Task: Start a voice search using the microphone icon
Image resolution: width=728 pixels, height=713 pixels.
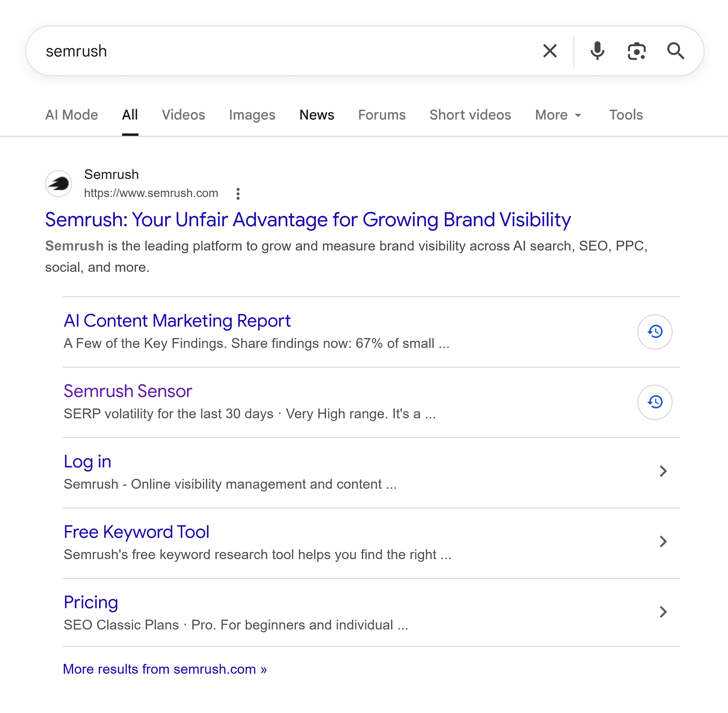Action: pos(597,51)
